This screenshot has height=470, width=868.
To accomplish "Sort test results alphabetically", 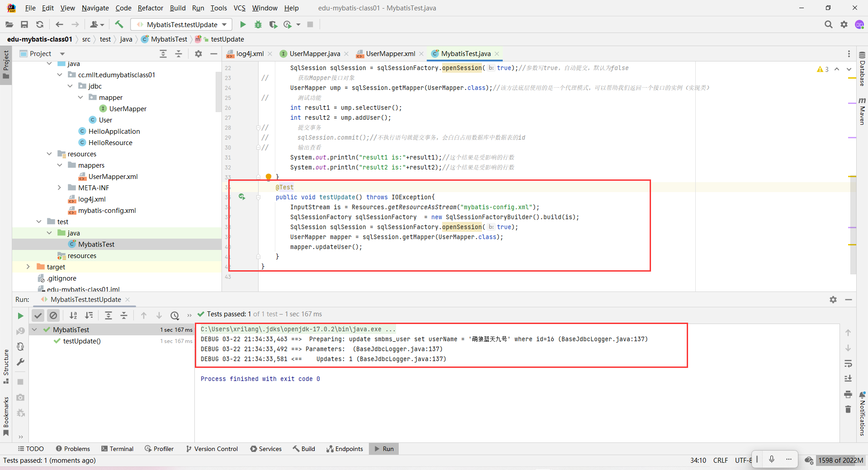I will click(x=73, y=315).
